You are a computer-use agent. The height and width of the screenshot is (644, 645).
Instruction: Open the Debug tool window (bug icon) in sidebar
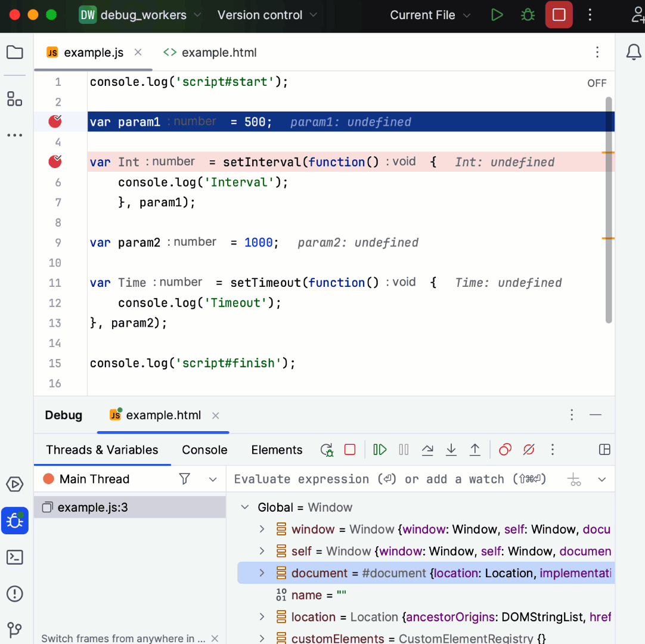click(x=15, y=521)
